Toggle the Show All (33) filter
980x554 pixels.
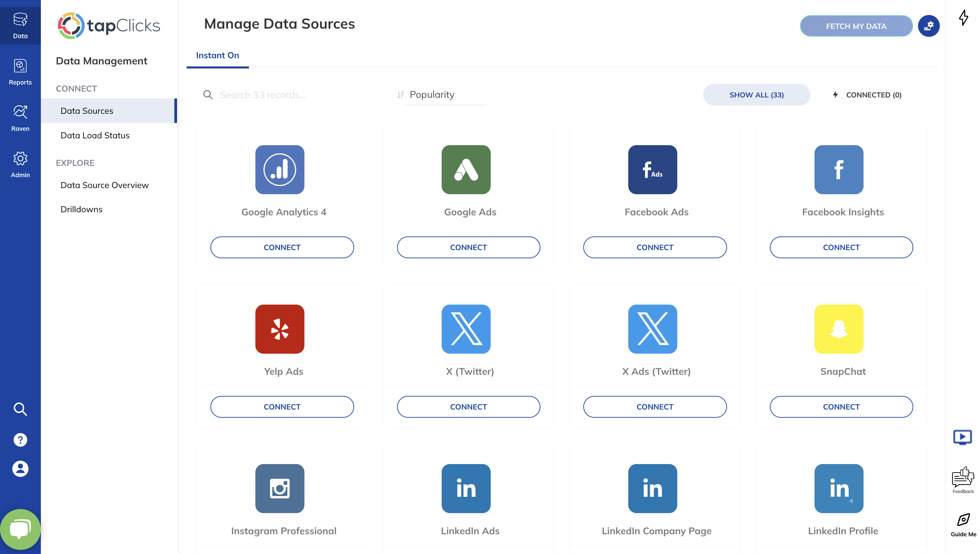click(x=756, y=95)
